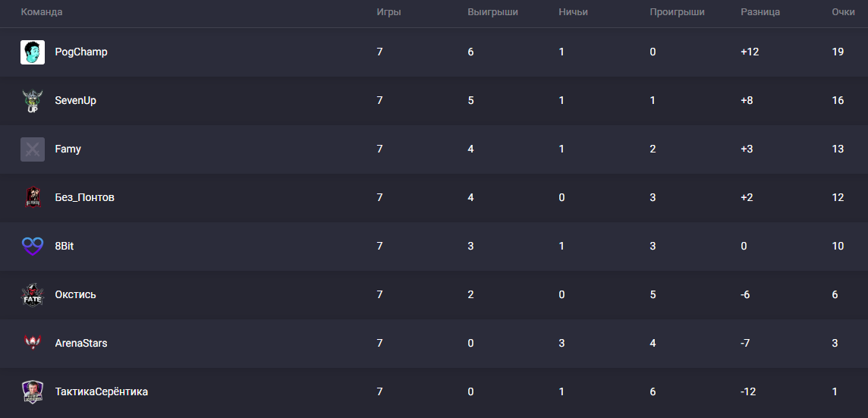
Task: Click PogChamp's 19 points value
Action: (x=838, y=52)
